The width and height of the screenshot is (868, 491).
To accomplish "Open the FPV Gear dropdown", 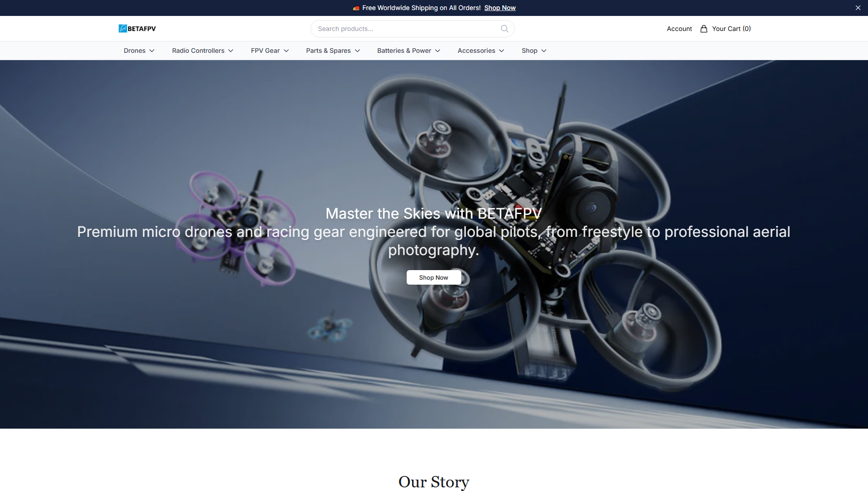I will [x=270, y=51].
